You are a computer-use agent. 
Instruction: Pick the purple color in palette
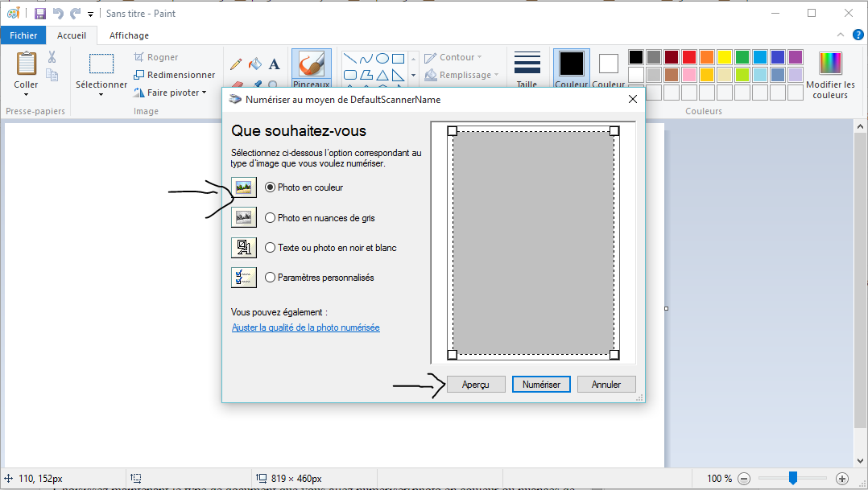point(796,57)
